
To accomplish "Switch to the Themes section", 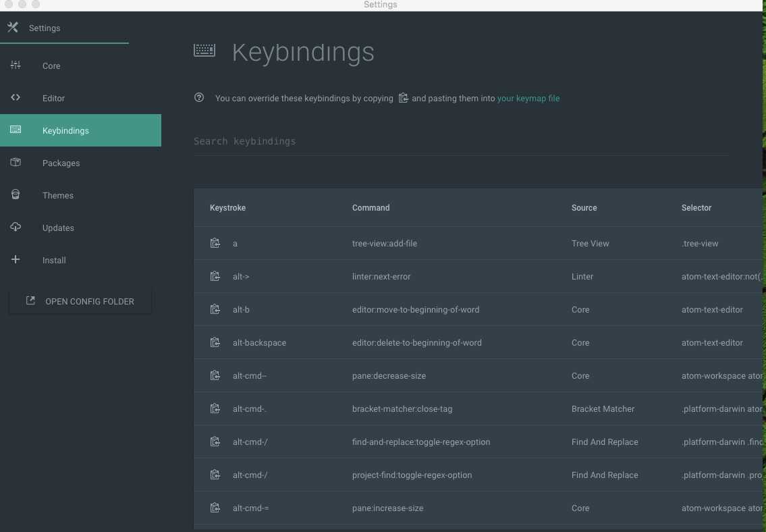I will [80, 195].
